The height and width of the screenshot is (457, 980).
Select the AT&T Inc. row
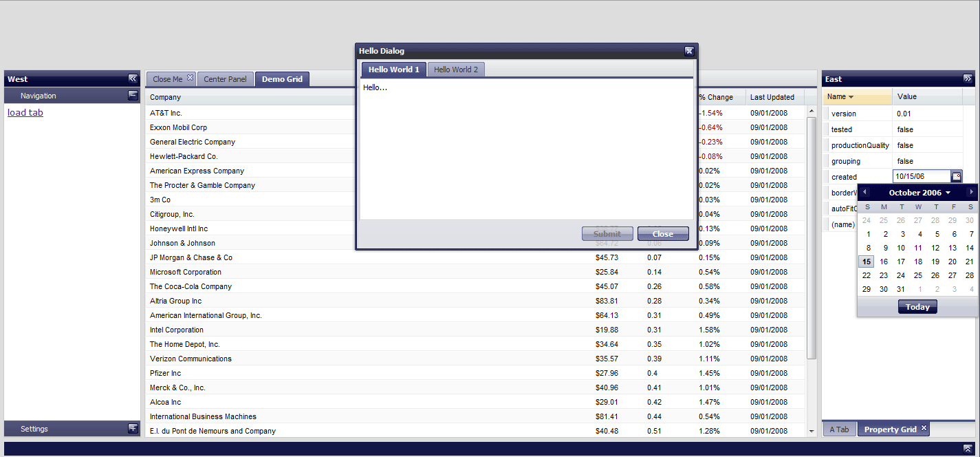[475, 113]
